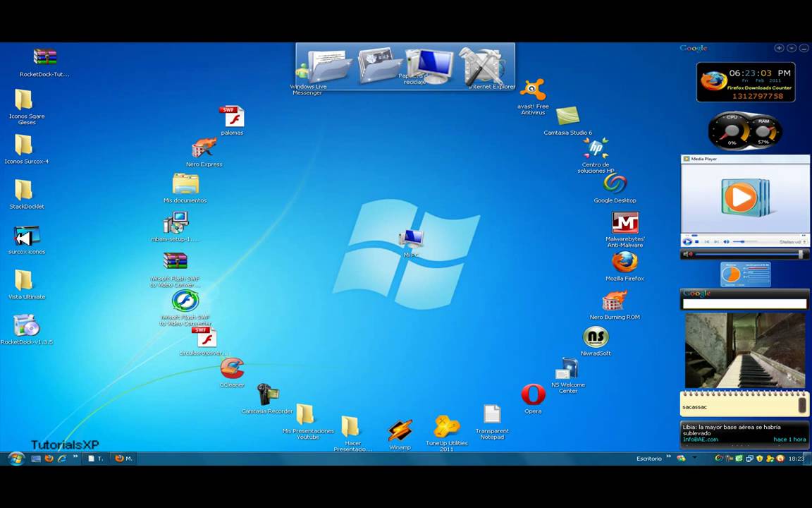Open Malwarebytes' Anti-Malware icon
Screen dimensions: 812x508
click(625, 223)
